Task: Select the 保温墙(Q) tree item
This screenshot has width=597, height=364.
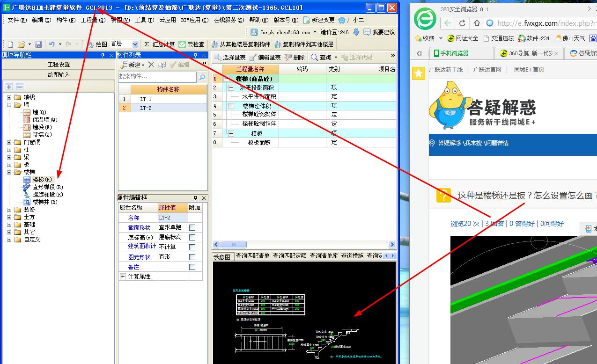Action: pyautogui.click(x=44, y=120)
